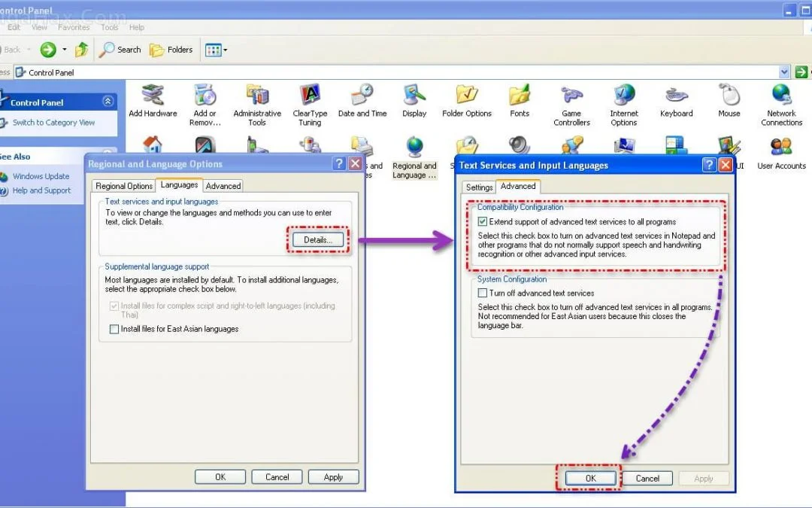This screenshot has width=812, height=508.
Task: Open Administrative Tools in Control Panel
Action: click(257, 96)
